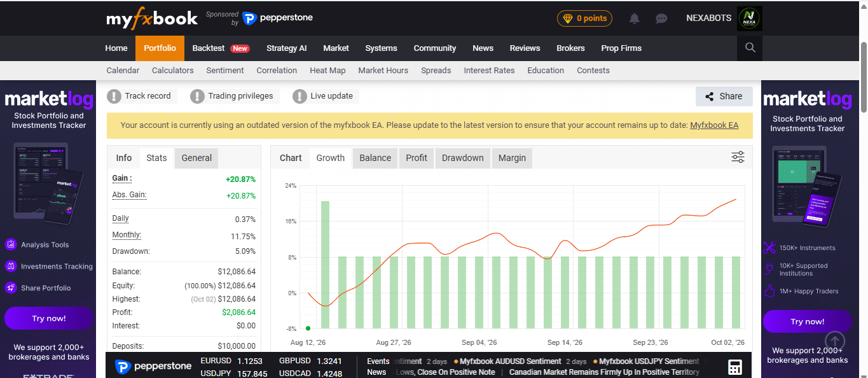Open the calculator icon in bottom bar
The image size is (868, 378).
(735, 367)
